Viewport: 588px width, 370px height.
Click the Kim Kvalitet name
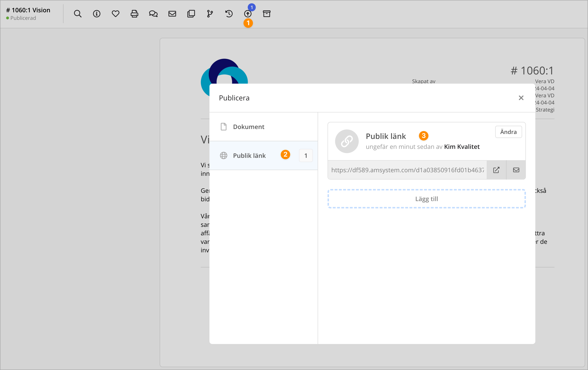462,147
